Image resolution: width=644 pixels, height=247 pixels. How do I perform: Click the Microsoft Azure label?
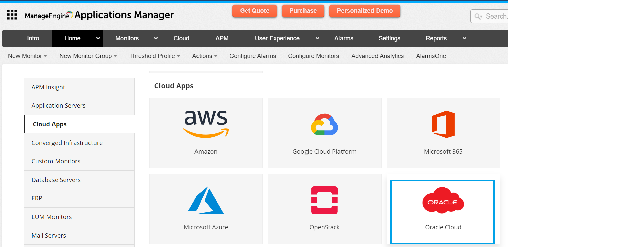pos(206,227)
